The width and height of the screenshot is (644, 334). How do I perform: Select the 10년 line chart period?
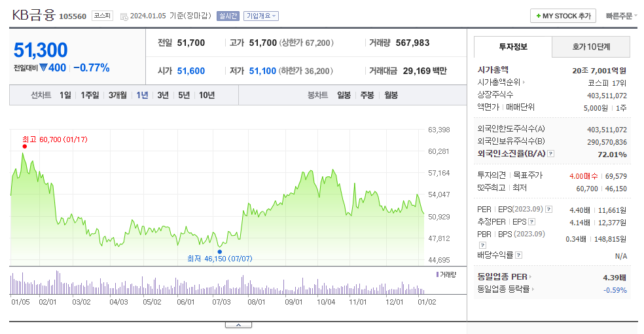click(207, 96)
